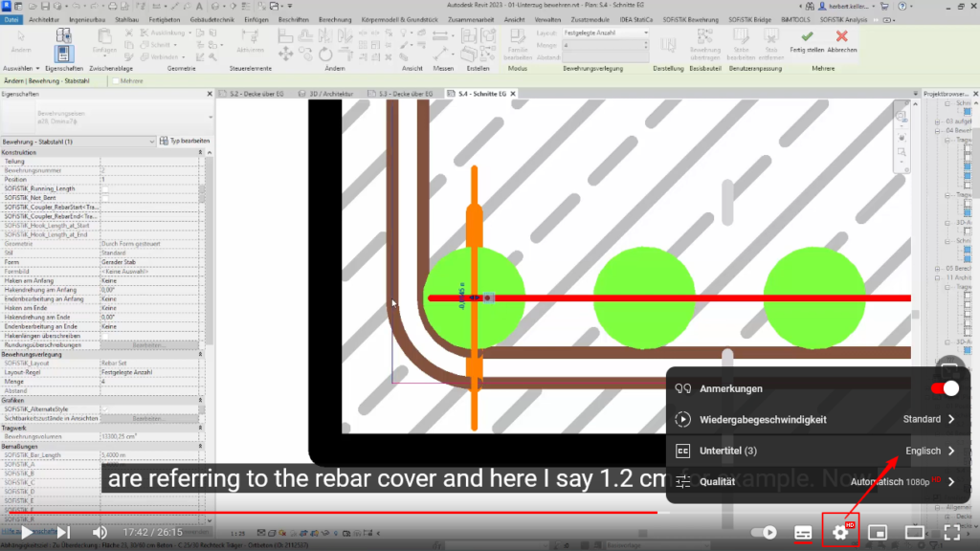Open the Stahlbau ribbon tab
Viewport: 980px width, 551px height.
coord(127,19)
